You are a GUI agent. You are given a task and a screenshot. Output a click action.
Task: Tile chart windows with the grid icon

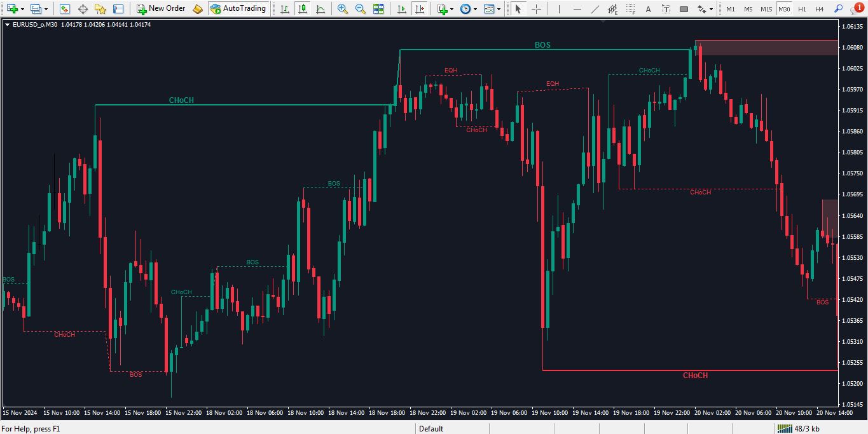click(378, 9)
